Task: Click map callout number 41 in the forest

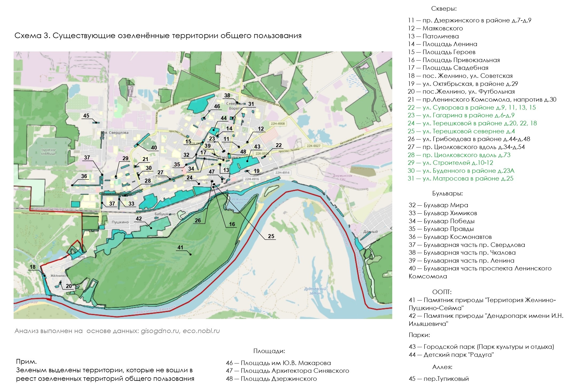Action: pyautogui.click(x=180, y=247)
